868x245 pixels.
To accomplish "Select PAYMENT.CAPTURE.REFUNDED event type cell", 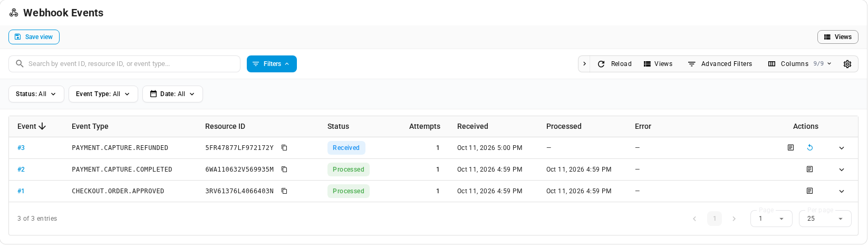I will [x=120, y=148].
